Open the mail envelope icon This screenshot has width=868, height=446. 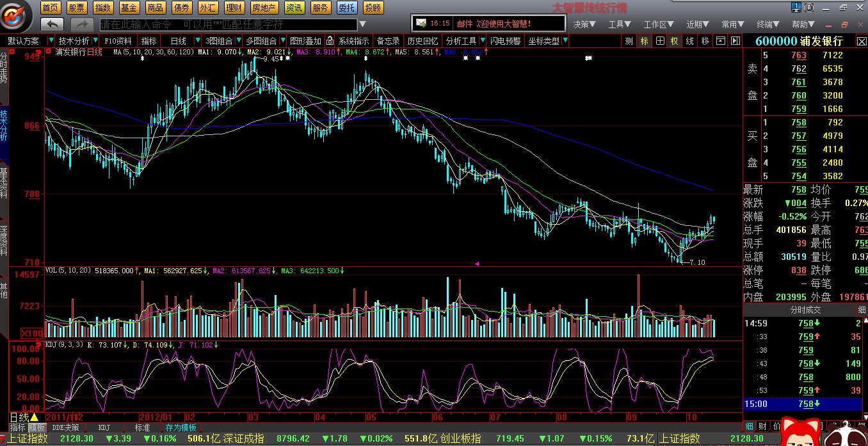[421, 23]
